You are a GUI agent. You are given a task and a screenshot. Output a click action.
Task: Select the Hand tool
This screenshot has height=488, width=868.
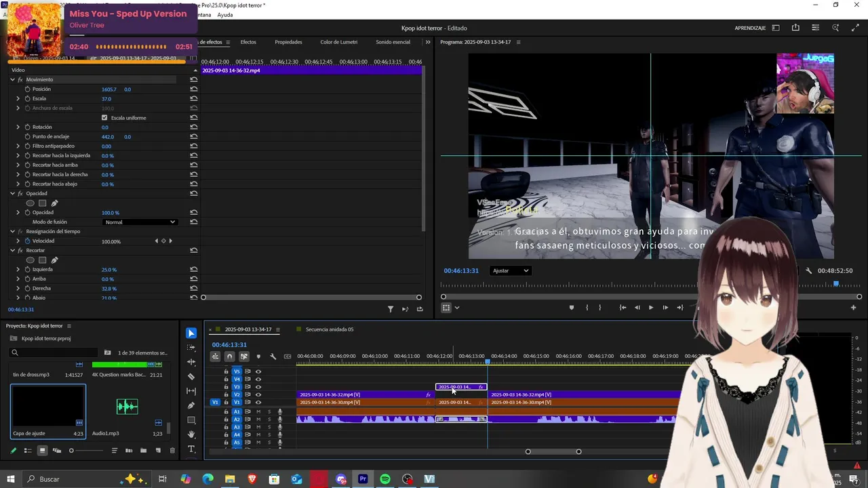tap(191, 434)
